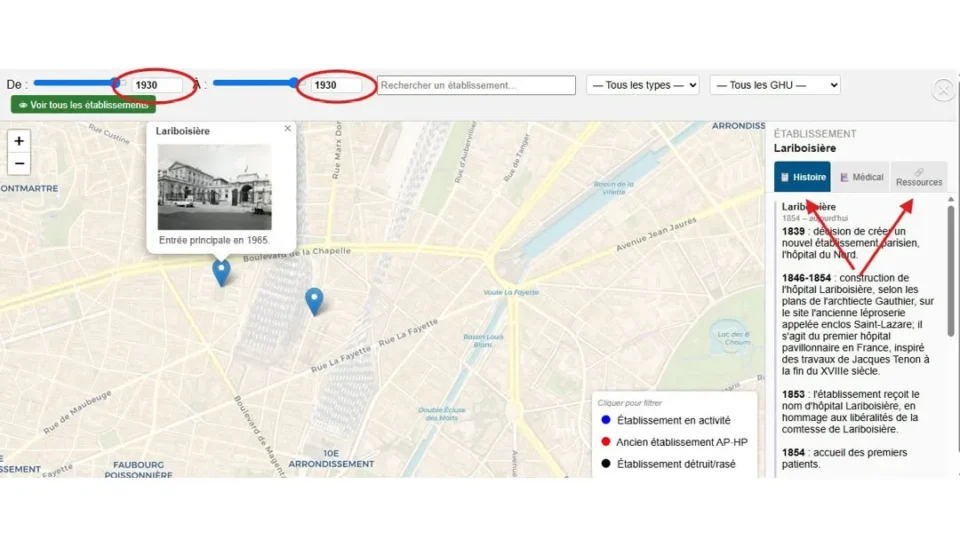
Task: Zoom in the map with plus button
Action: click(19, 141)
